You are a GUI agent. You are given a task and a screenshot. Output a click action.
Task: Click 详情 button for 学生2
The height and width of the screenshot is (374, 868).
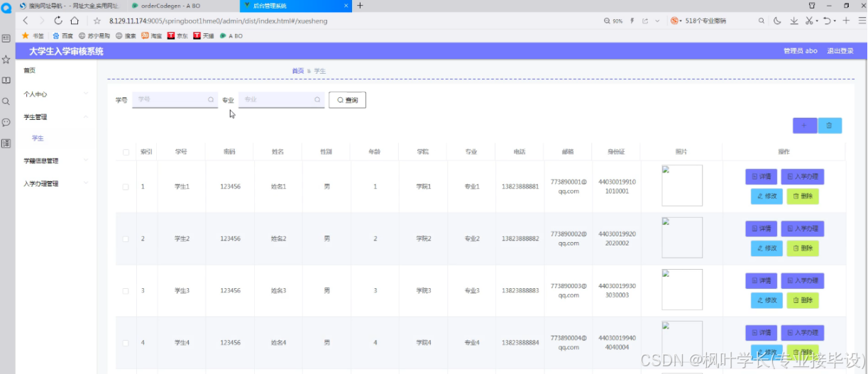761,229
